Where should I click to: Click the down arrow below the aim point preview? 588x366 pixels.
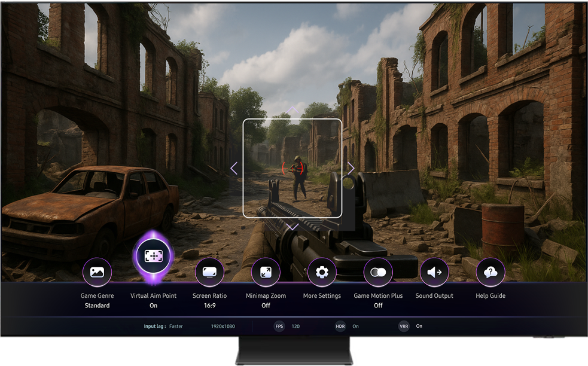(293, 227)
